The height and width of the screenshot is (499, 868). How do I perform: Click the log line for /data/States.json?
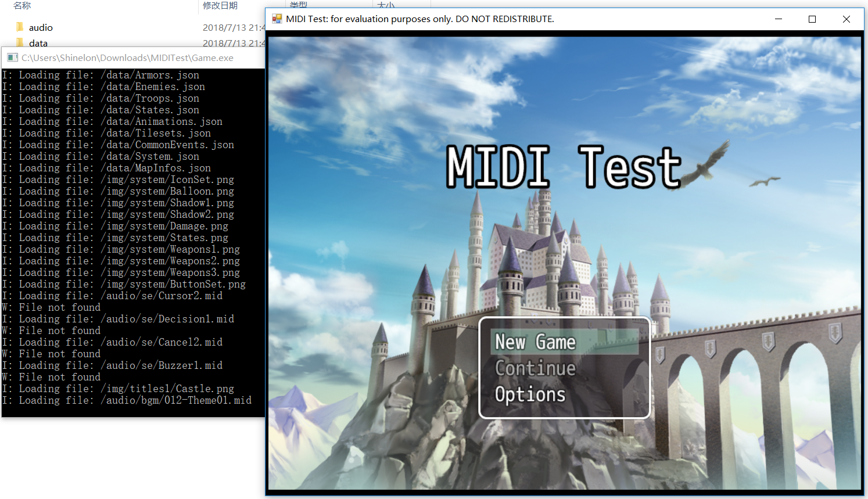(x=101, y=110)
